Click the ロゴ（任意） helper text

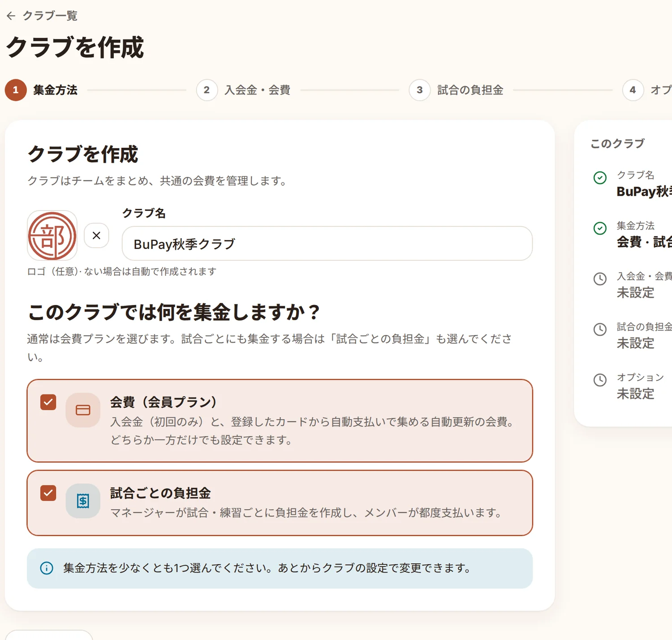(122, 271)
